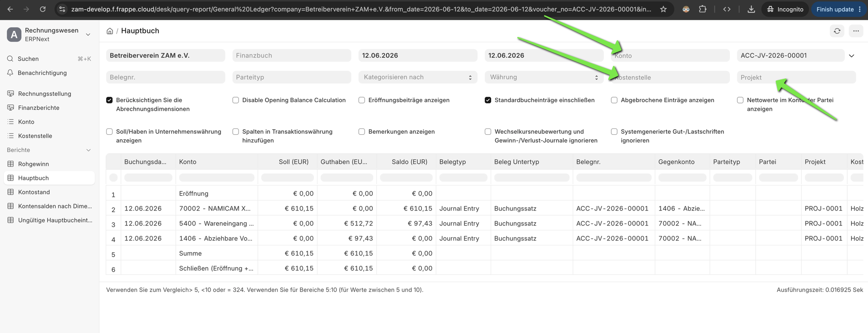Image resolution: width=868 pixels, height=333 pixels.
Task: Reload the browser page
Action: tap(43, 9)
